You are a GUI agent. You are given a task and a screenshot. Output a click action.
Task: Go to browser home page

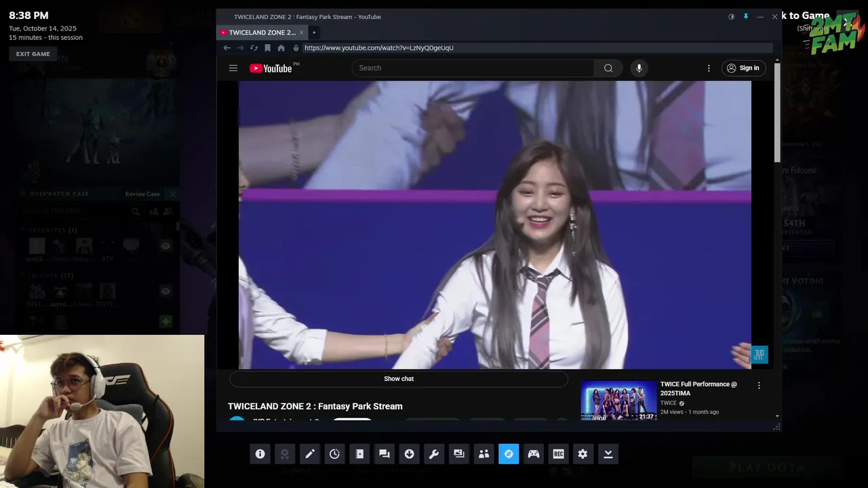click(281, 48)
